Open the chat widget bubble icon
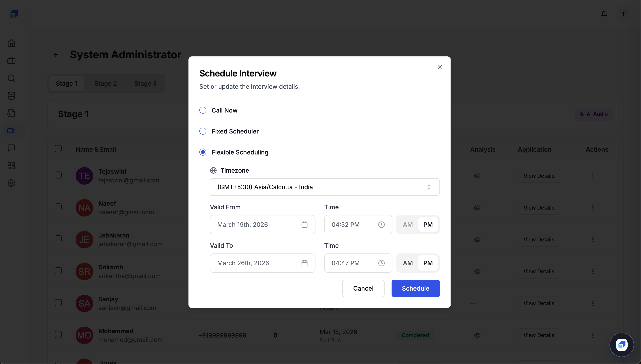The image size is (641, 364). click(x=621, y=345)
